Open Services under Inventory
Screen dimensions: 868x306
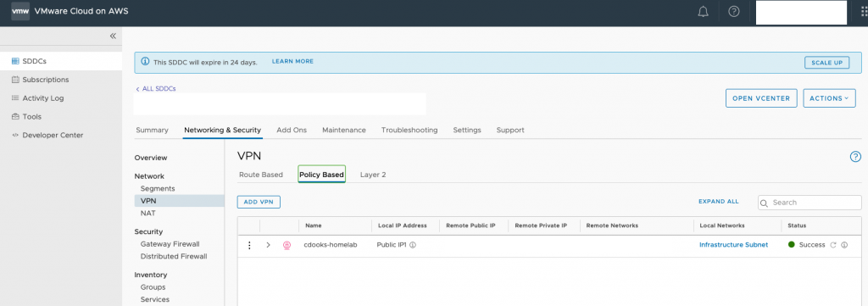(155, 299)
